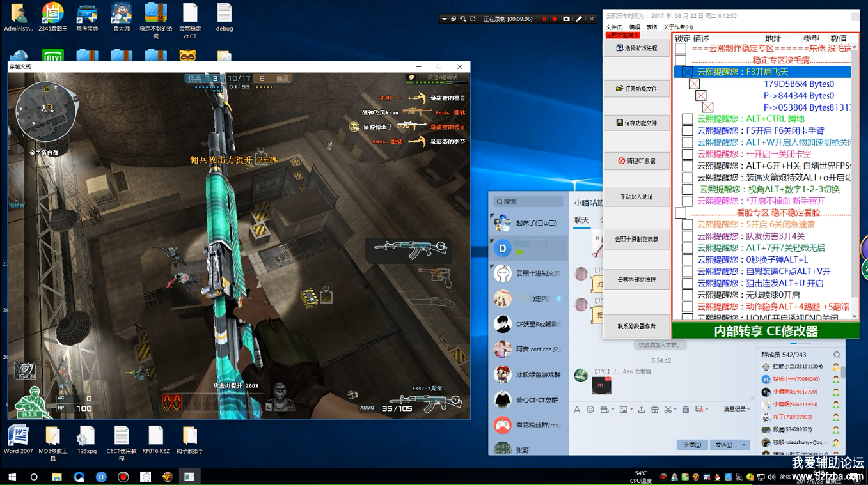Check the 狙击连发ALT+U 开启 checkbox
This screenshot has height=485, width=868.
coord(687,283)
